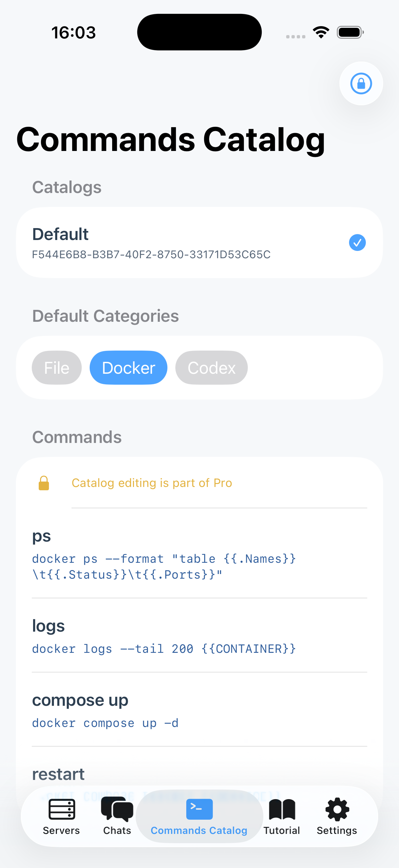Deselect the Docker category chip
399x868 pixels.
coord(128,367)
